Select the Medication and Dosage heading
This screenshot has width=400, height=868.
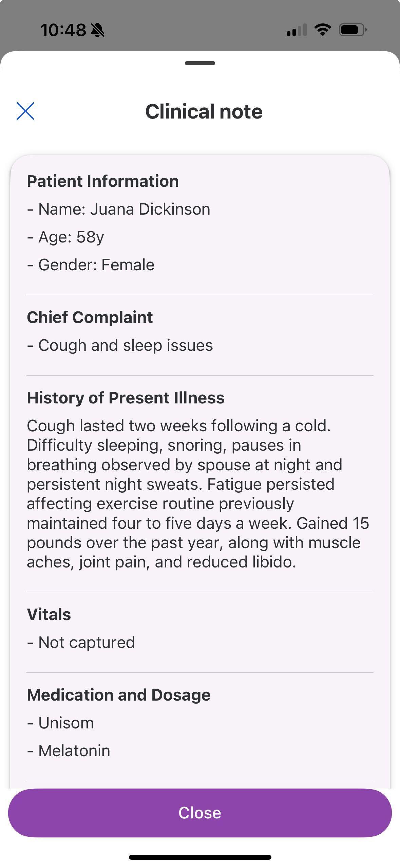[119, 695]
